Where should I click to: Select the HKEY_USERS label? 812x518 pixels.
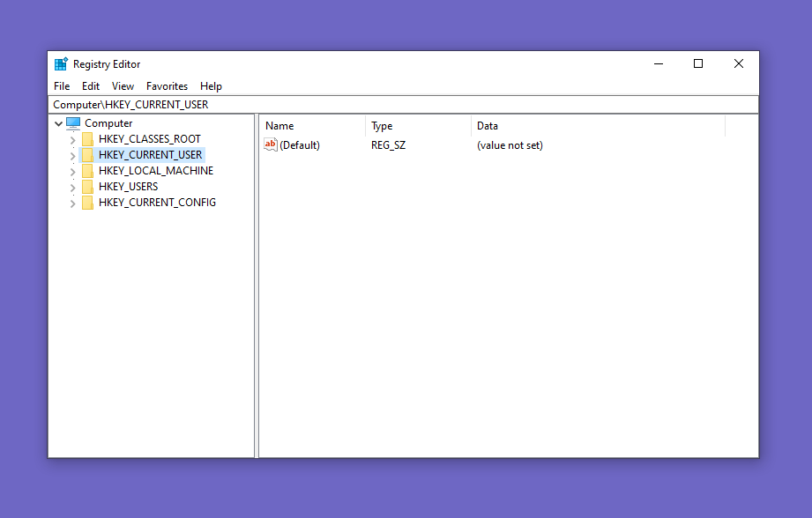point(129,186)
